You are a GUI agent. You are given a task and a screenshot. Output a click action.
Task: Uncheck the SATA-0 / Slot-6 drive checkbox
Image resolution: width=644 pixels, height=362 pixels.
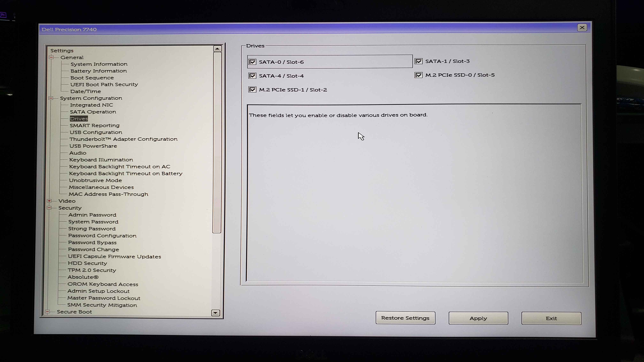(x=252, y=62)
